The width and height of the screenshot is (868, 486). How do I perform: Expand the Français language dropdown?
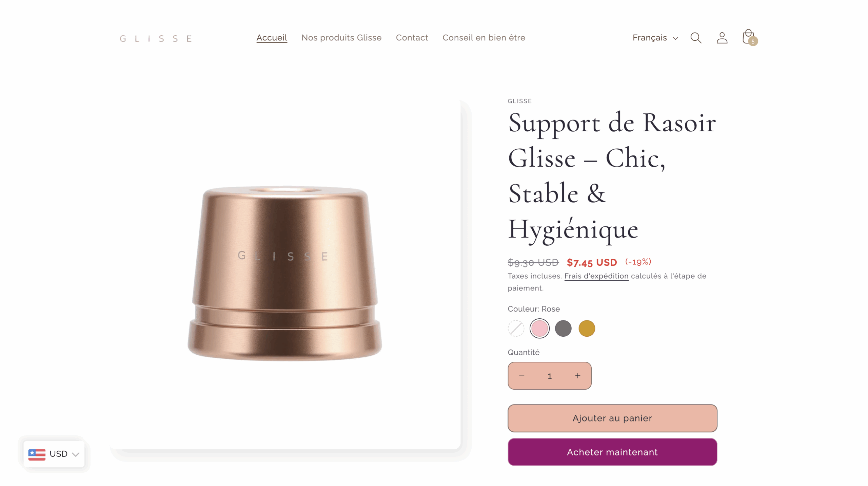click(x=655, y=38)
